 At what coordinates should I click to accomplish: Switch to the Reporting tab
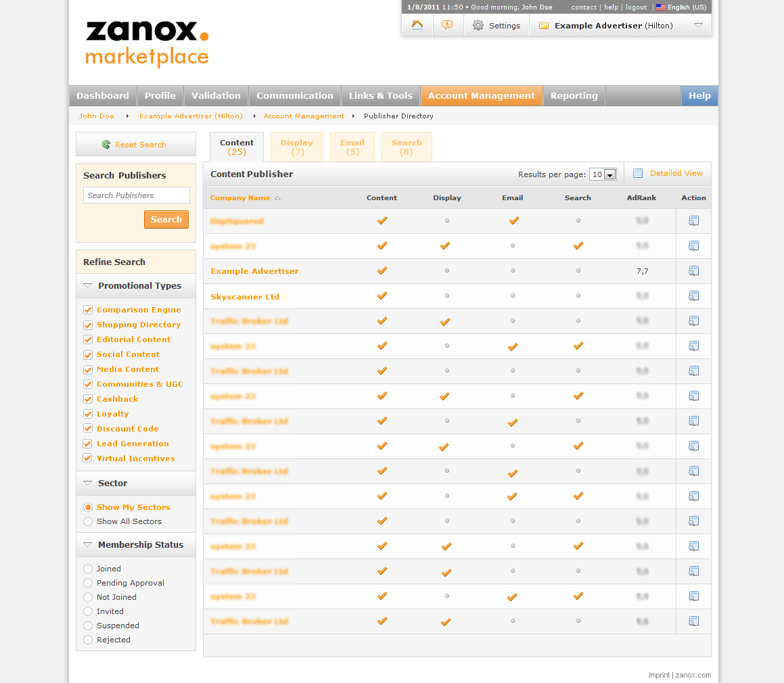[x=574, y=95]
